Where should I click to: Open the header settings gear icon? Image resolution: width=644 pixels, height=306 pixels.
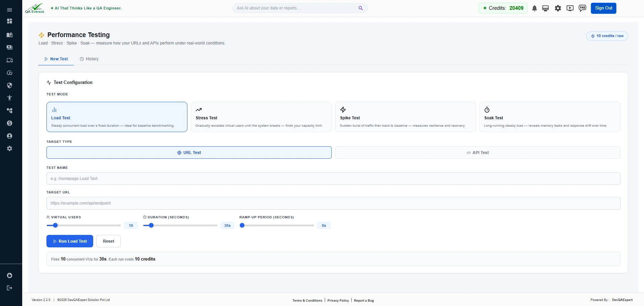[558, 8]
